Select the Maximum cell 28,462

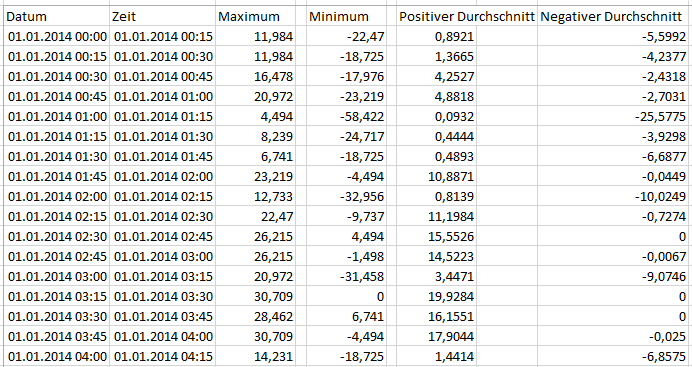pos(256,316)
